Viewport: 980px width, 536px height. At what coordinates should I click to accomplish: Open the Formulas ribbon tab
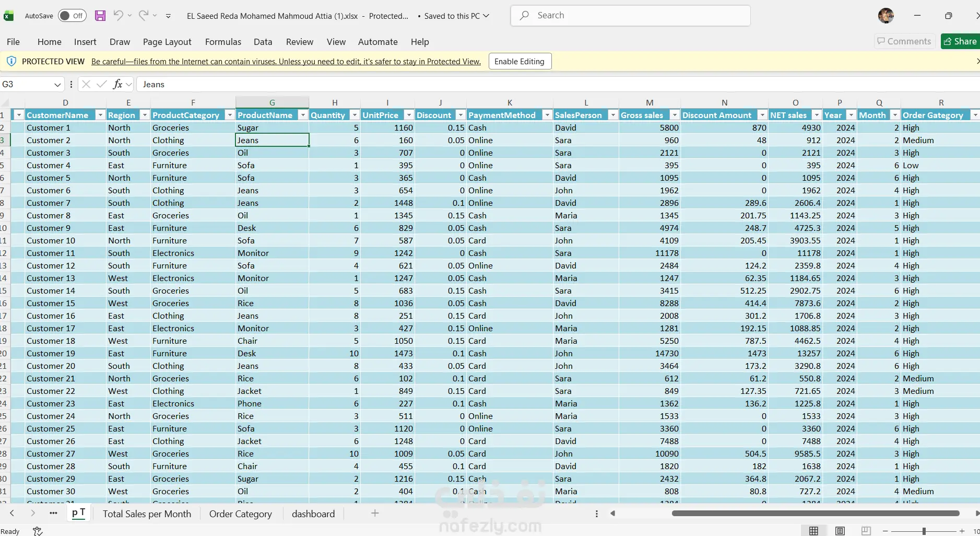223,42
